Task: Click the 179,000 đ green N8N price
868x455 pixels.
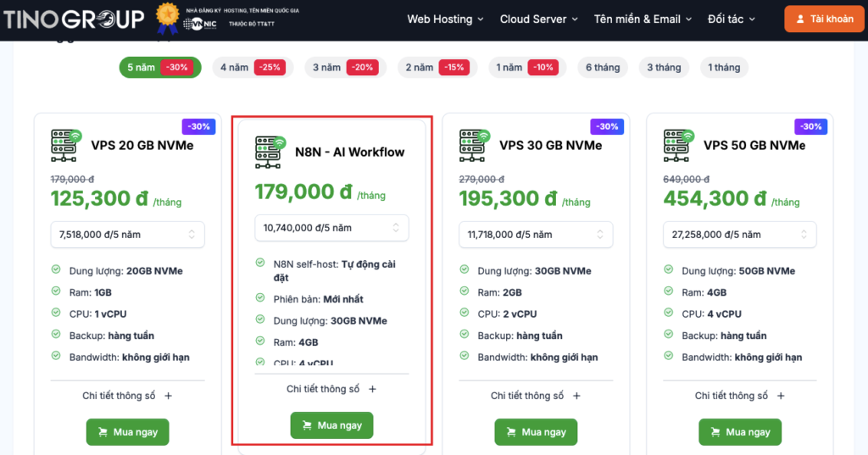Action: click(x=303, y=191)
